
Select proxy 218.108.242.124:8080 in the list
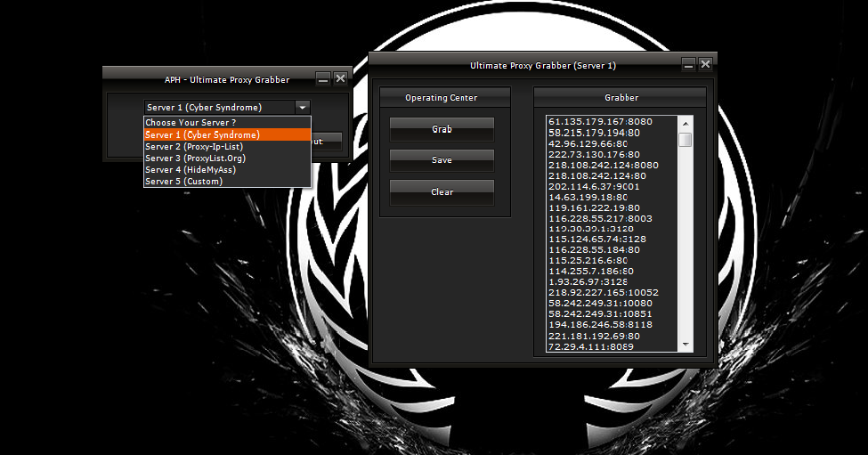click(604, 165)
